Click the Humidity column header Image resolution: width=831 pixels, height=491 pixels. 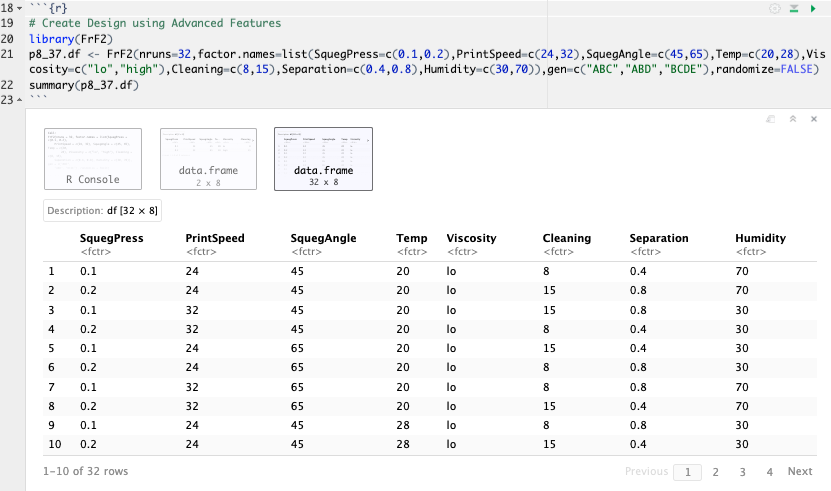[760, 238]
